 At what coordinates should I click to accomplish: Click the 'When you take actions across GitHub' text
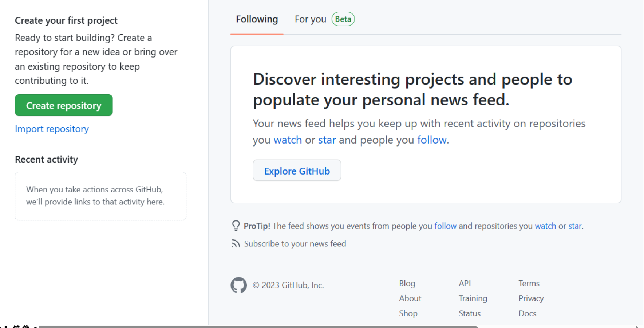pos(95,196)
